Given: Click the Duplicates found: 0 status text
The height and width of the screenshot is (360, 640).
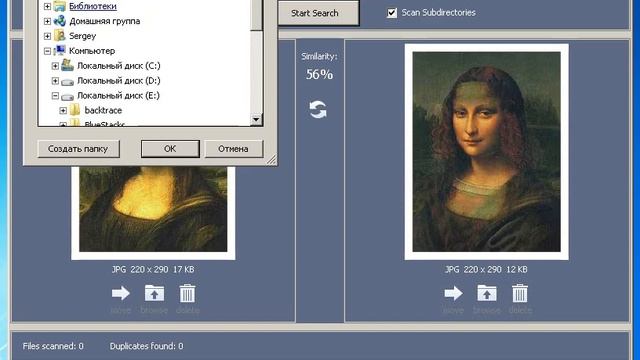Looking at the screenshot, I should tap(147, 346).
